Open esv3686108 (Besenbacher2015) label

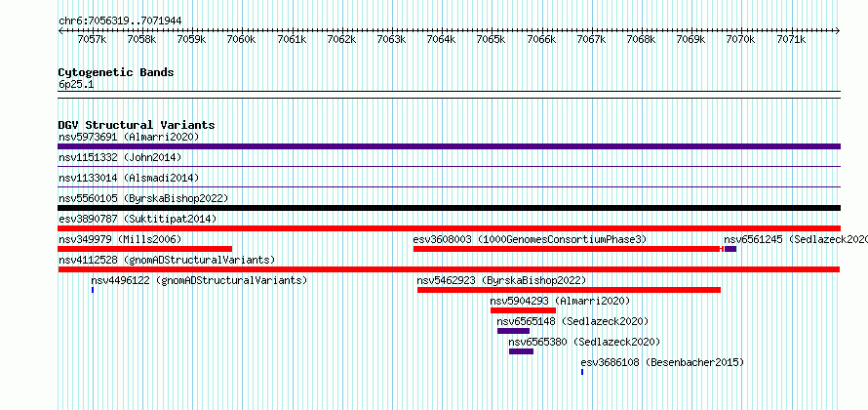coord(662,362)
